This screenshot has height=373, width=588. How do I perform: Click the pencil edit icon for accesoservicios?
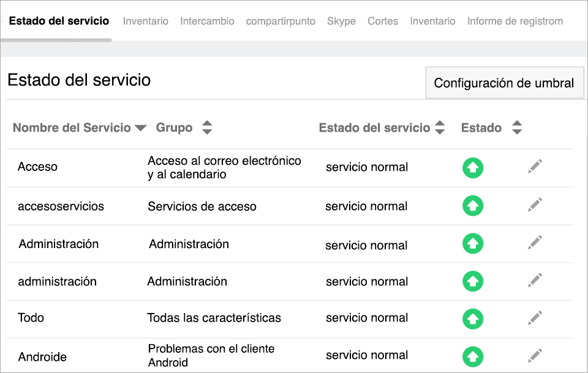click(x=534, y=205)
